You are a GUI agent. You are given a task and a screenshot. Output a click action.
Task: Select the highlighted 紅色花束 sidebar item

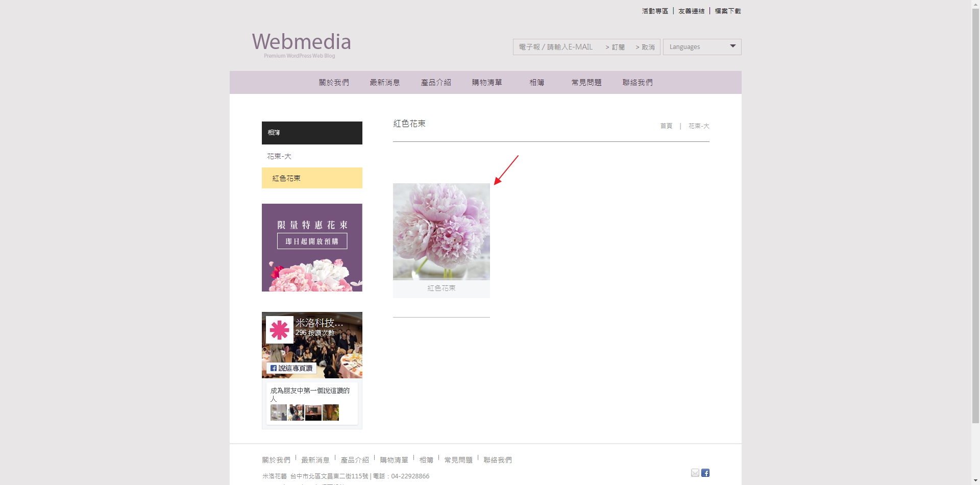pyautogui.click(x=312, y=178)
